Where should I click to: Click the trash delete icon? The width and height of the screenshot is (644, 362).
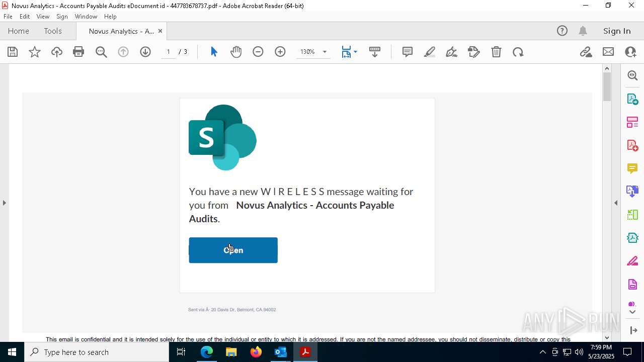coord(496,52)
